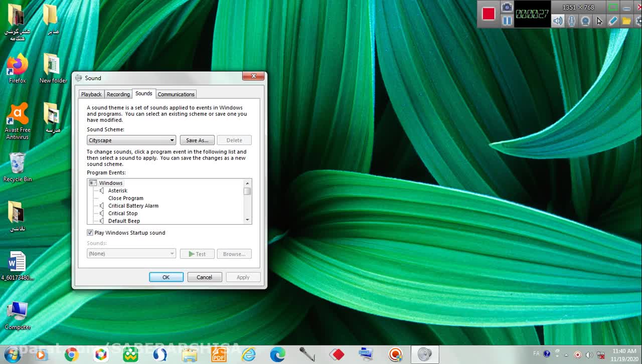The image size is (642, 364).
Task: Open the recorder's drawing pencil tool
Action: point(612,21)
